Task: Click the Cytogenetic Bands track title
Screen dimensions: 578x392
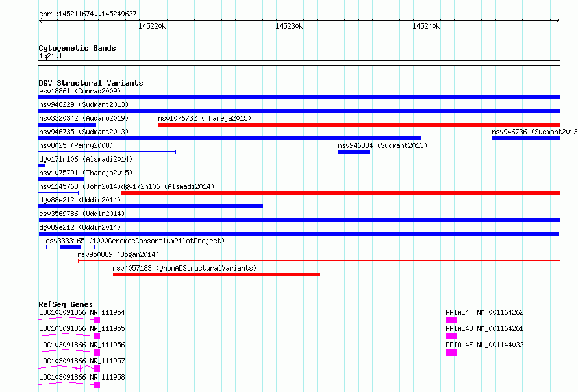Action: 77,48
